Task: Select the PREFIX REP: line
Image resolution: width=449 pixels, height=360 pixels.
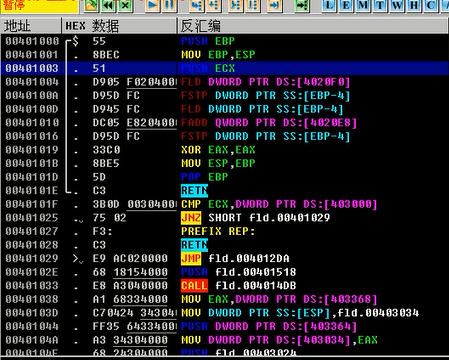Action: click(x=218, y=231)
